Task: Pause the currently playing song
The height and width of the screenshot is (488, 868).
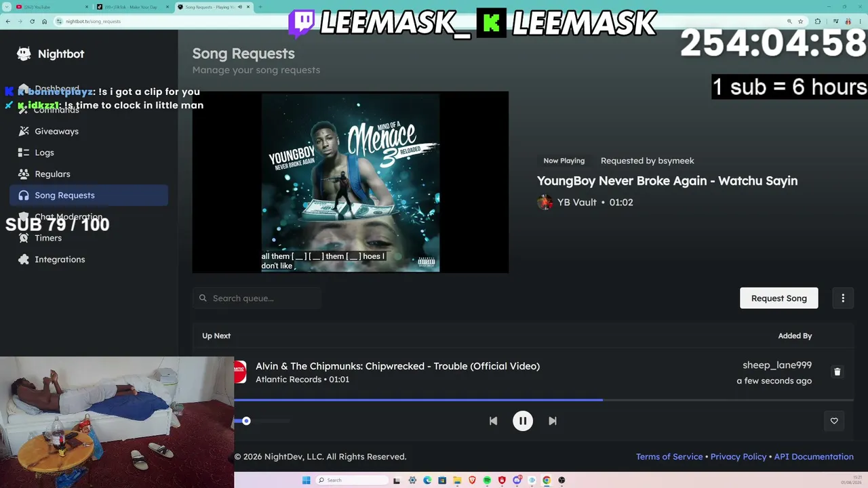Action: 523,421
